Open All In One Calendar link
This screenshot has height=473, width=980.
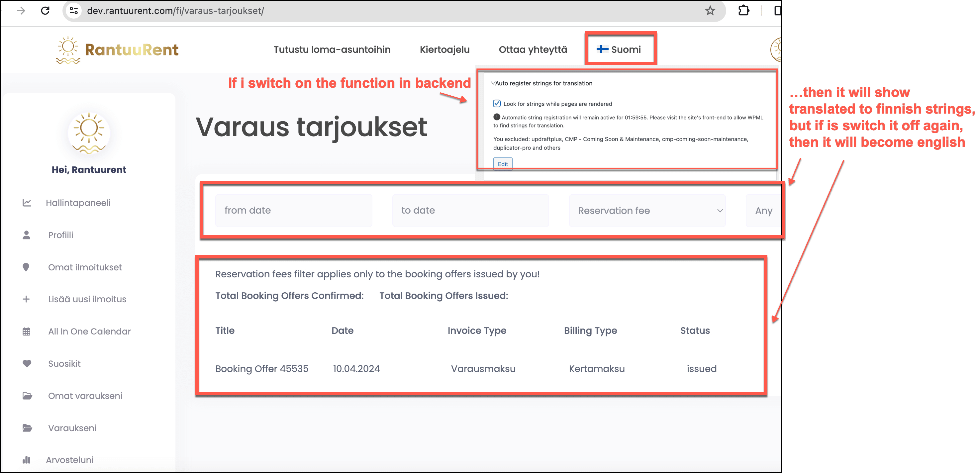click(89, 331)
